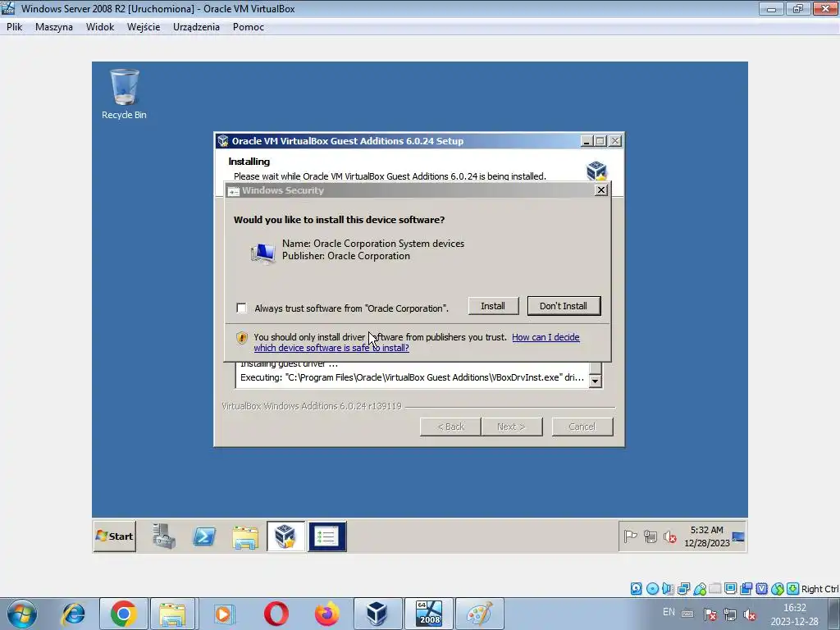
Task: Launch Opera from host taskbar
Action: 276,614
